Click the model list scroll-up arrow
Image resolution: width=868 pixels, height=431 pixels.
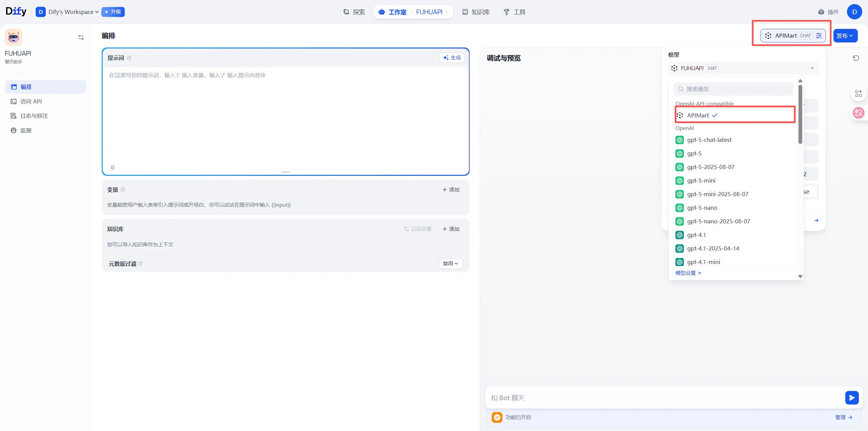click(x=800, y=81)
